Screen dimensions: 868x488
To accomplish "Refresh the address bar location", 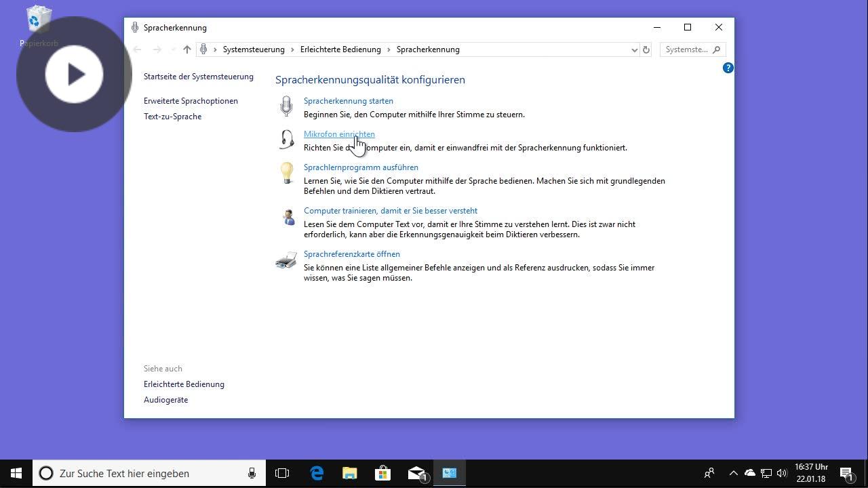I will pyautogui.click(x=646, y=49).
